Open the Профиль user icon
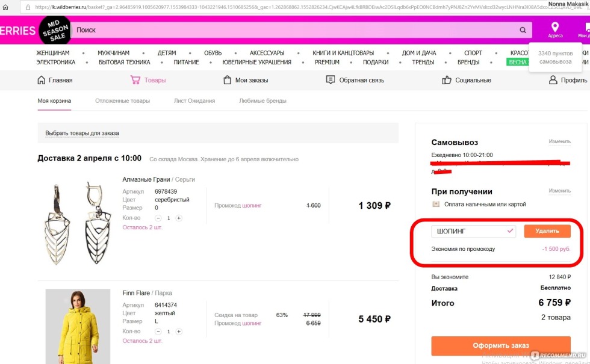 (x=553, y=80)
